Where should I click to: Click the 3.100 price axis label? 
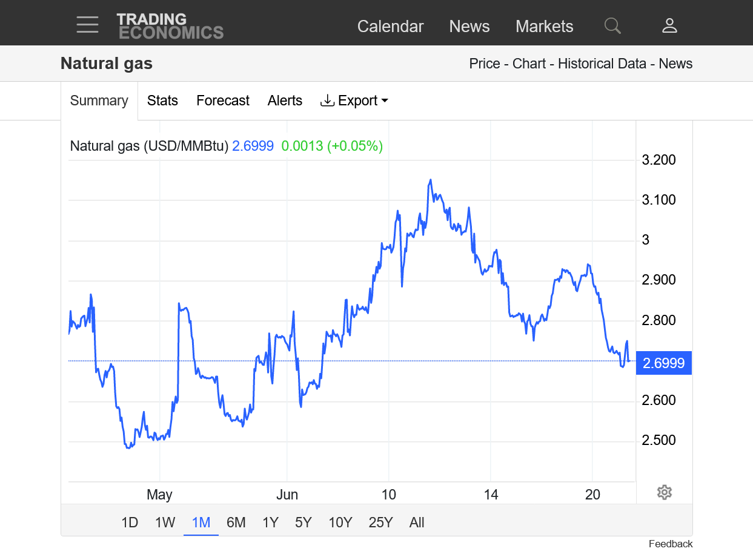coord(659,200)
